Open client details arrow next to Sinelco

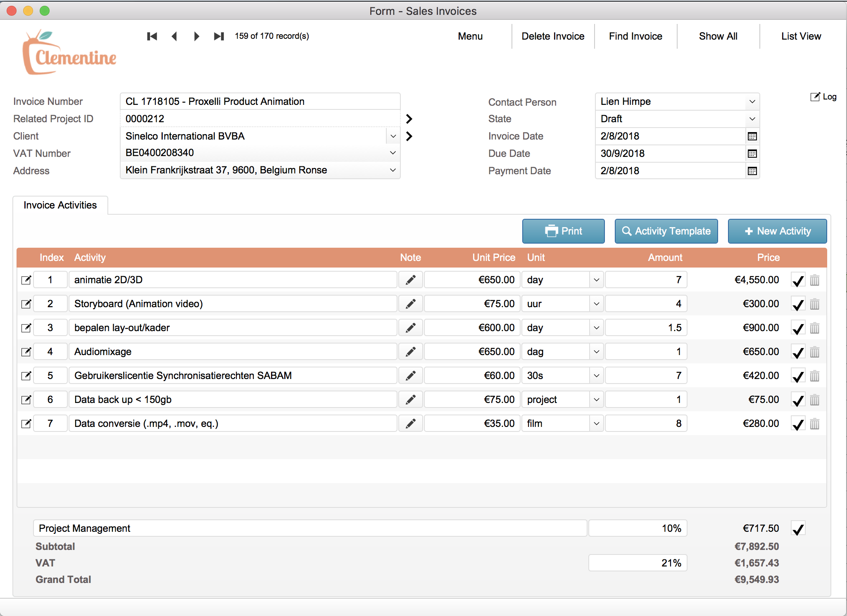pyautogui.click(x=409, y=136)
